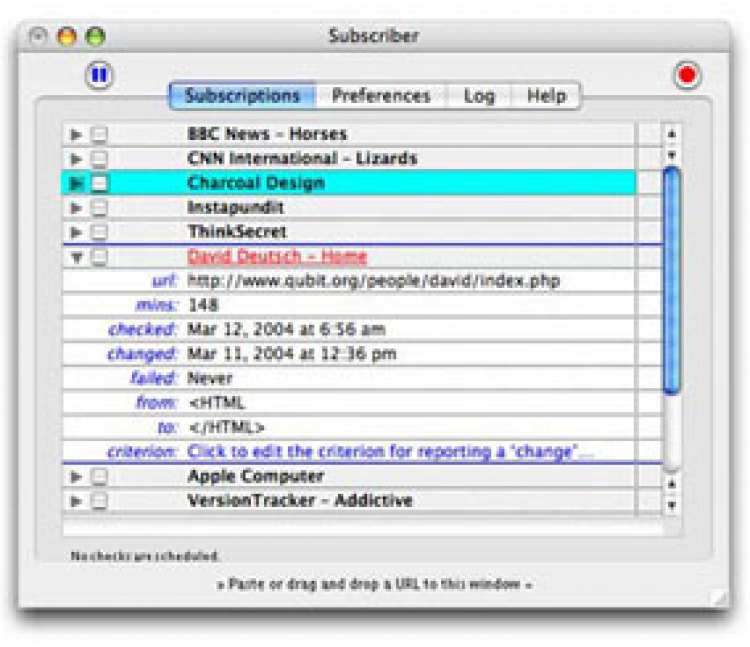Screen dimensions: 750x647
Task: Switch to the Subscriptions tab
Action: point(243,96)
